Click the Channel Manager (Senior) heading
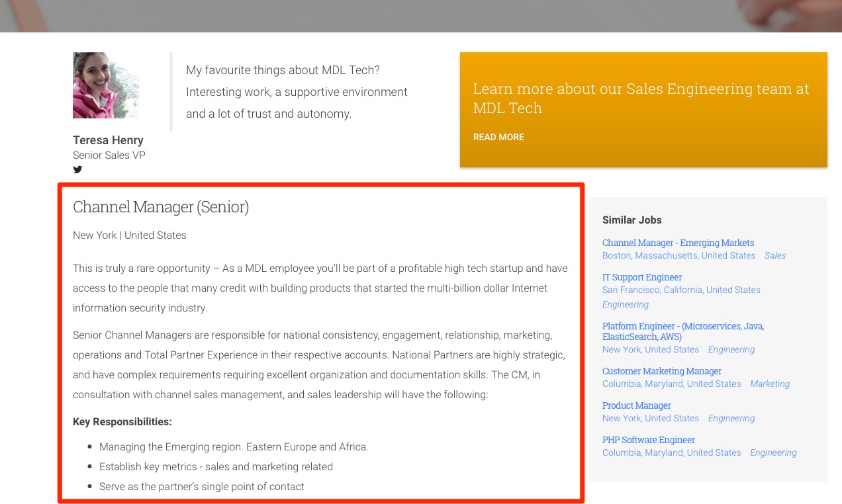 point(161,207)
